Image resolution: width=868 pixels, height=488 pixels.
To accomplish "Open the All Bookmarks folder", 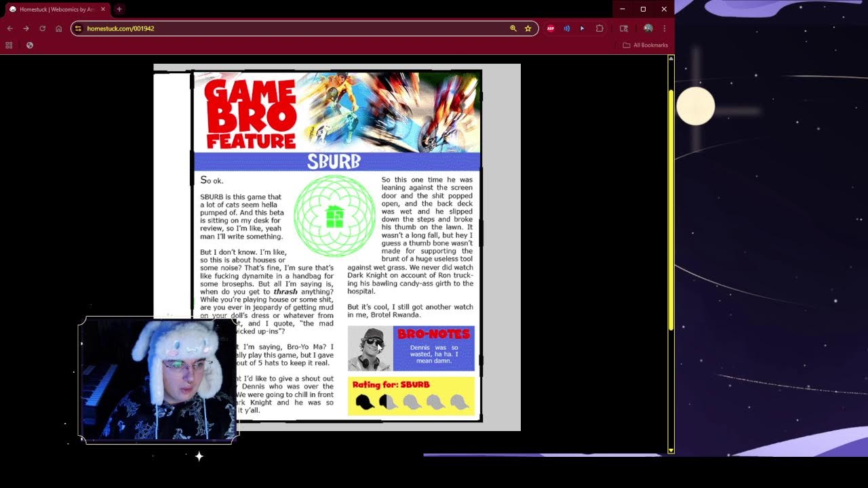I will click(x=646, y=45).
